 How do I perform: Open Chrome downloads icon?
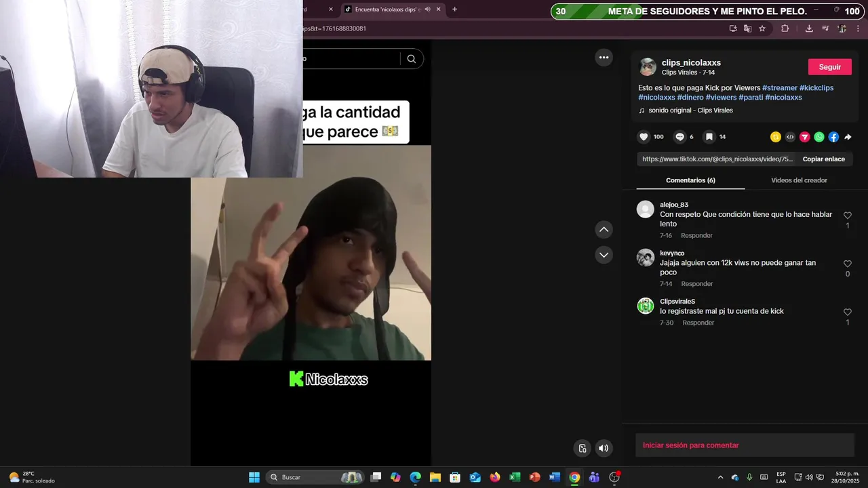point(809,28)
